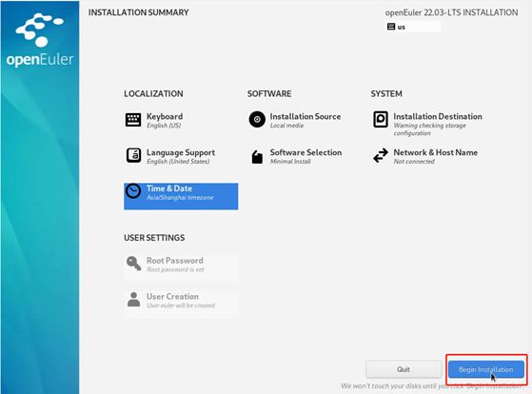
Task: Open Installation Source Local media entry
Action: click(x=305, y=121)
